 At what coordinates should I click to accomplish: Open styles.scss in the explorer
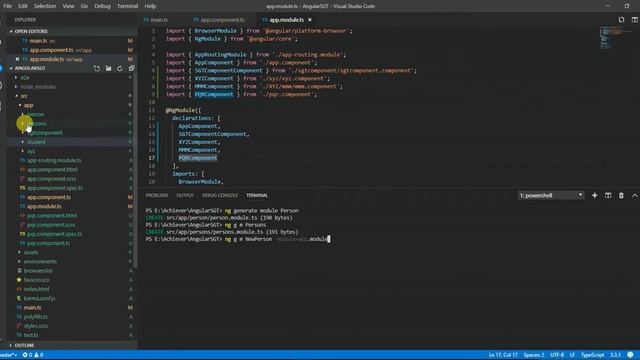[x=36, y=326]
